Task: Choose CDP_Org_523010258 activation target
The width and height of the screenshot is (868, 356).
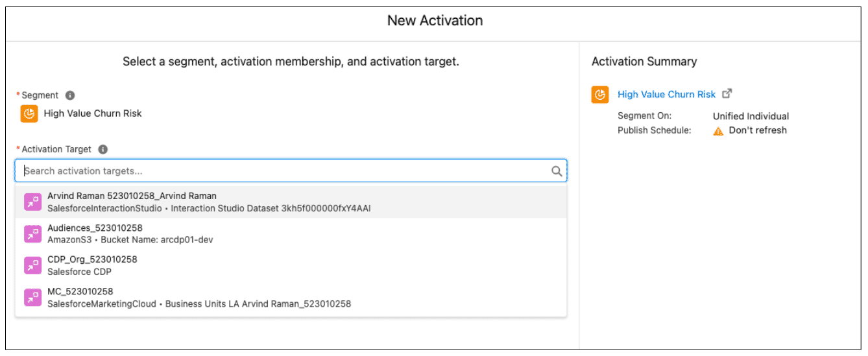Action: (x=291, y=265)
